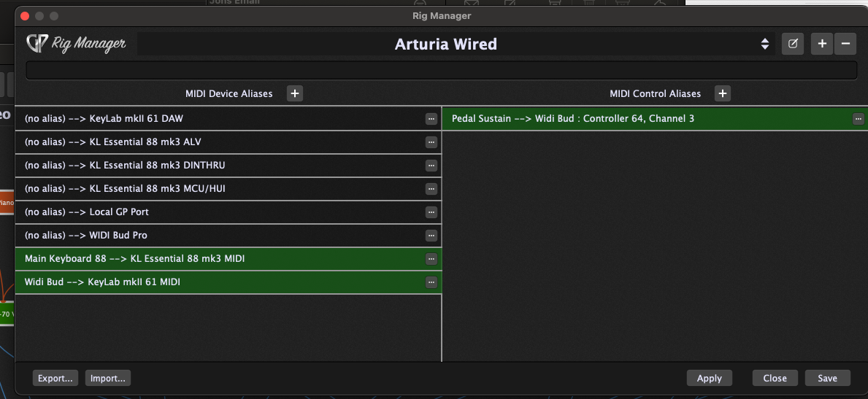The width and height of the screenshot is (868, 399).
Task: Select the Local GP Port row
Action: [228, 212]
